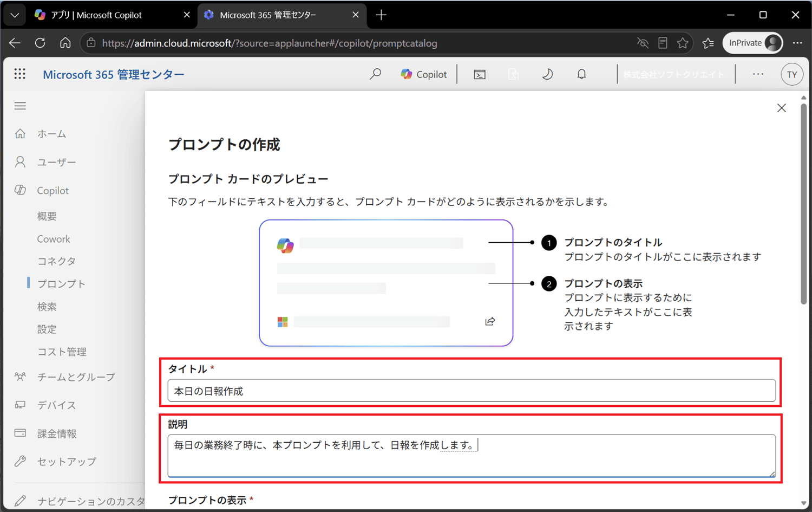Viewport: 812px width, 512px height.
Task: Open 設定 under Copilot
Action: coord(47,329)
